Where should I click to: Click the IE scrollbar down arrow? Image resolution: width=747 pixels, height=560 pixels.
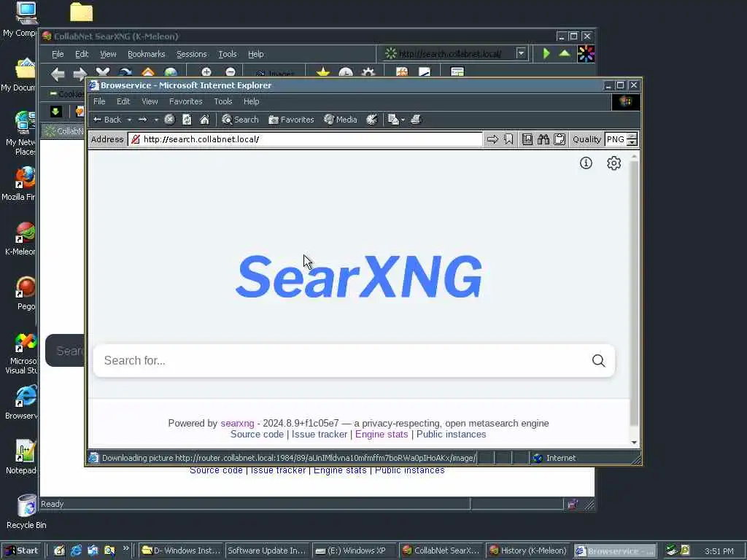(x=634, y=443)
